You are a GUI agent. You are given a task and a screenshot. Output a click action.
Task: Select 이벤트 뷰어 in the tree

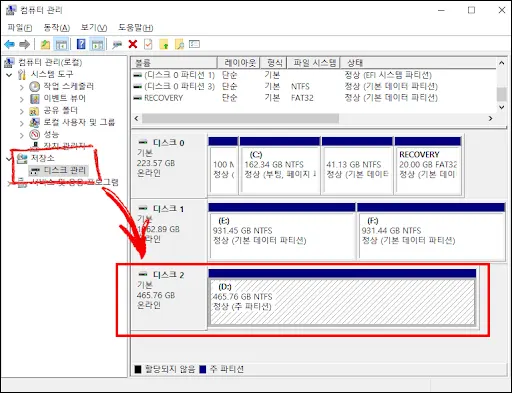(x=65, y=98)
